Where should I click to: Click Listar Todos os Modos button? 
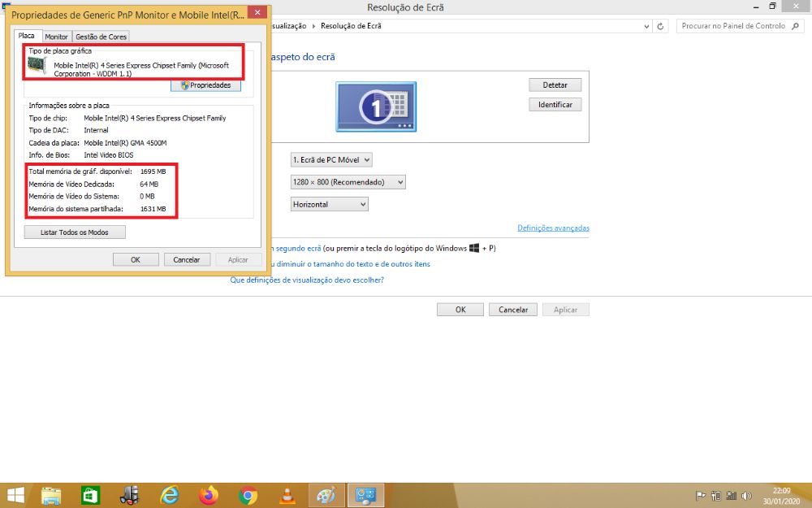coord(75,232)
